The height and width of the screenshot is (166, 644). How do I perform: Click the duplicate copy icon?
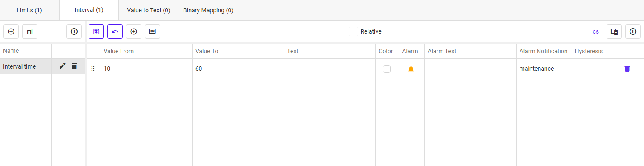[30, 31]
